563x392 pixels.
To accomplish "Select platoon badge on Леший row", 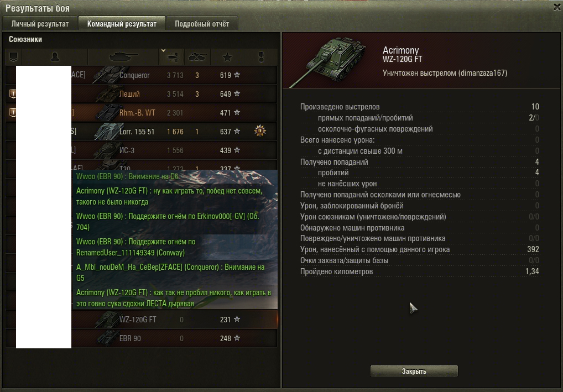I will click(x=13, y=94).
